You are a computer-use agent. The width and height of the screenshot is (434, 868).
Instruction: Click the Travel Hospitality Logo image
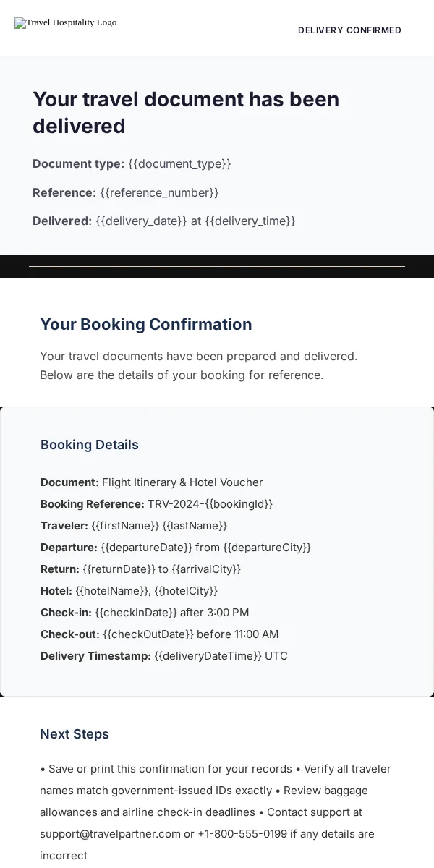66,23
